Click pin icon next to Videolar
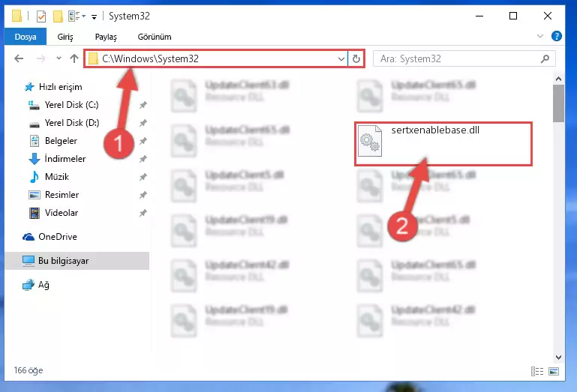This screenshot has height=392, width=577. click(143, 214)
